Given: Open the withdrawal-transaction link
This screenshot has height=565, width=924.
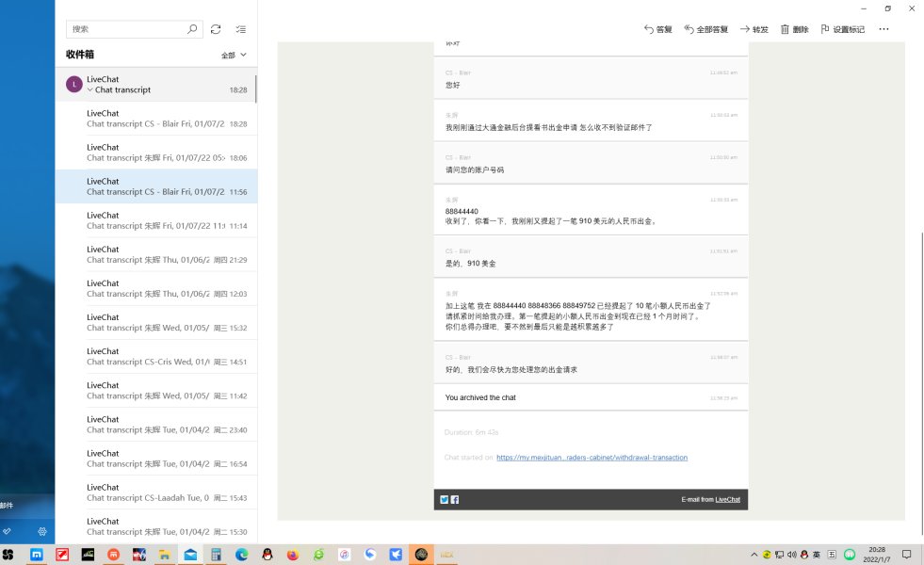Looking at the screenshot, I should 592,458.
